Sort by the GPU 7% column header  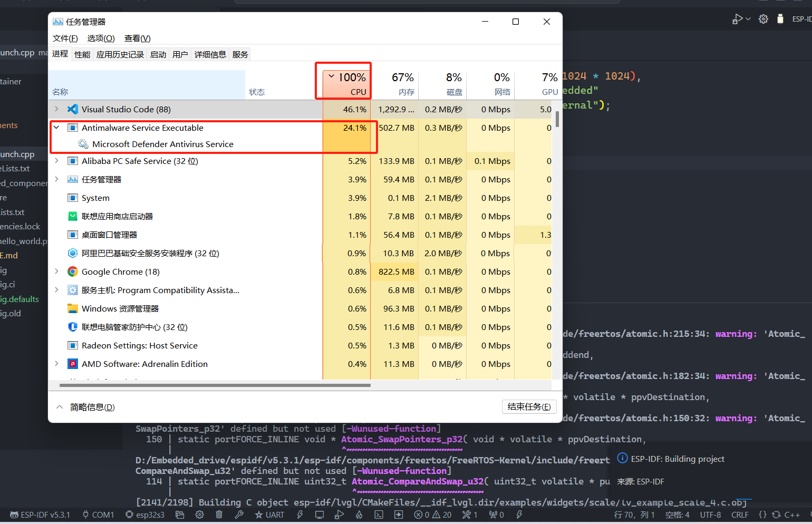click(x=538, y=84)
